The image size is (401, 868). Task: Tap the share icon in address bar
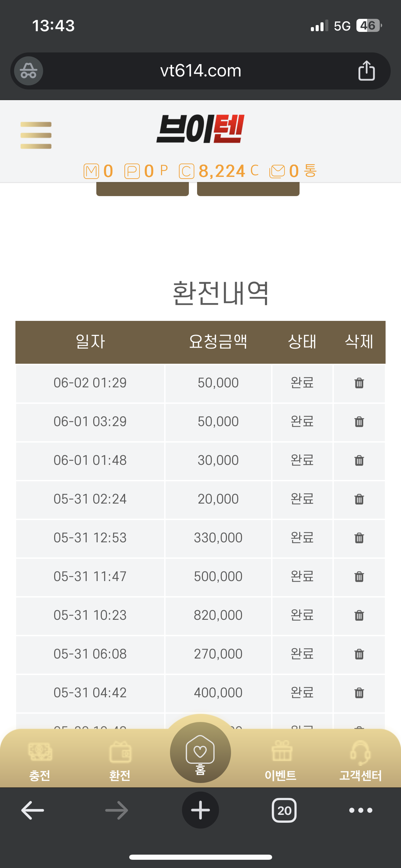pos(366,71)
